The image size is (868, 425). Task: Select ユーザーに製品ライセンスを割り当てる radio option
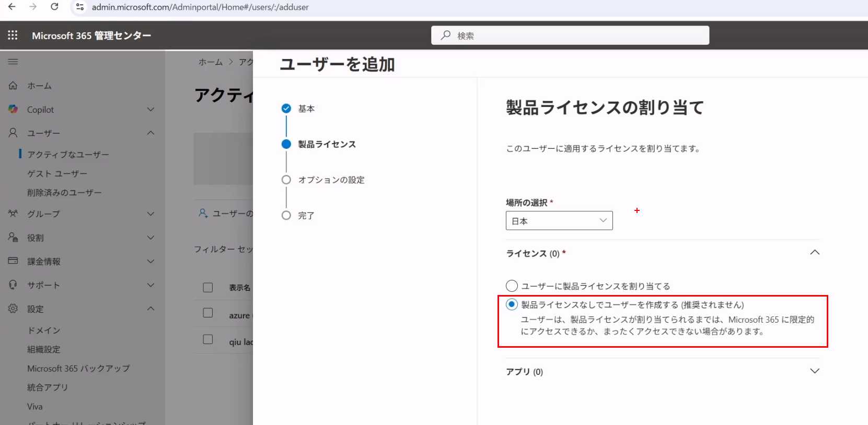(x=512, y=286)
